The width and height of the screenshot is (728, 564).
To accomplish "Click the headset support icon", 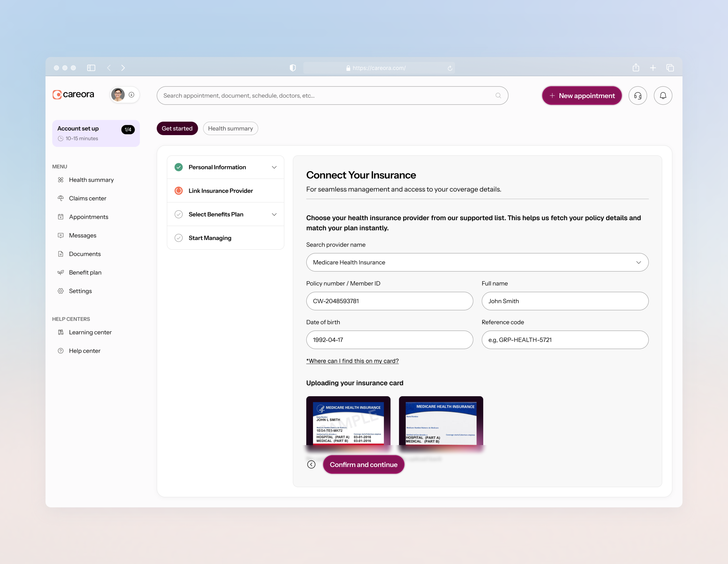I will pos(638,96).
